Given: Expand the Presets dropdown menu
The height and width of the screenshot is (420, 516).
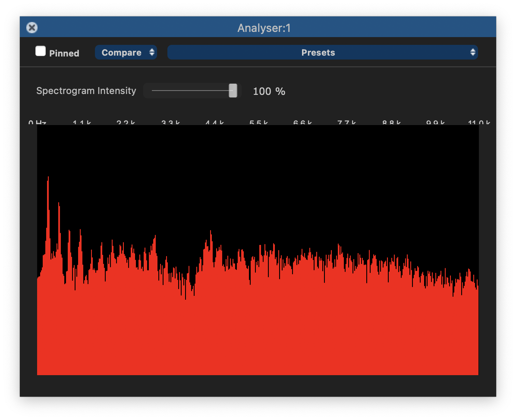Looking at the screenshot, I should pyautogui.click(x=318, y=53).
